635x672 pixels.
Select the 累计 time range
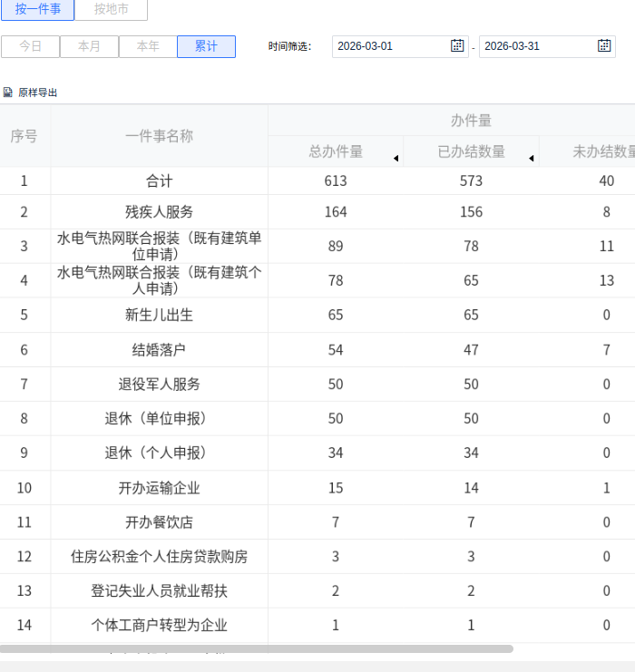(x=206, y=46)
